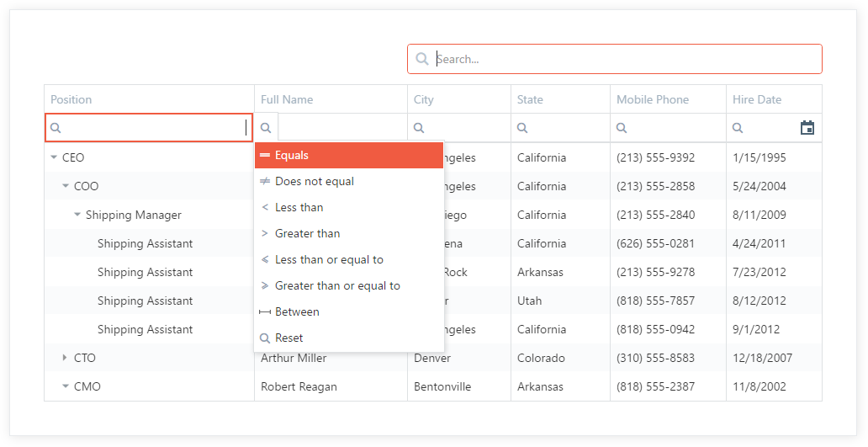The width and height of the screenshot is (868, 447).
Task: Open City column filter operation icon
Action: point(419,128)
